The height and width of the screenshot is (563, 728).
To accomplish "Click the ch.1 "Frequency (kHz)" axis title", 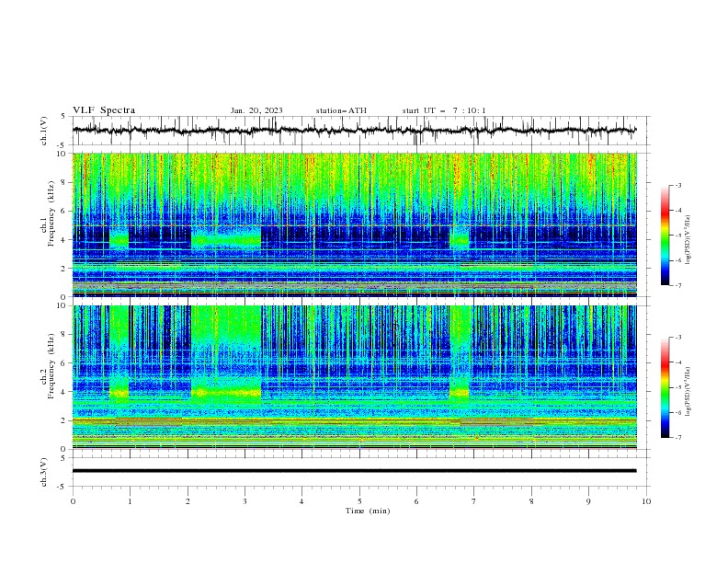I will 51,214.
